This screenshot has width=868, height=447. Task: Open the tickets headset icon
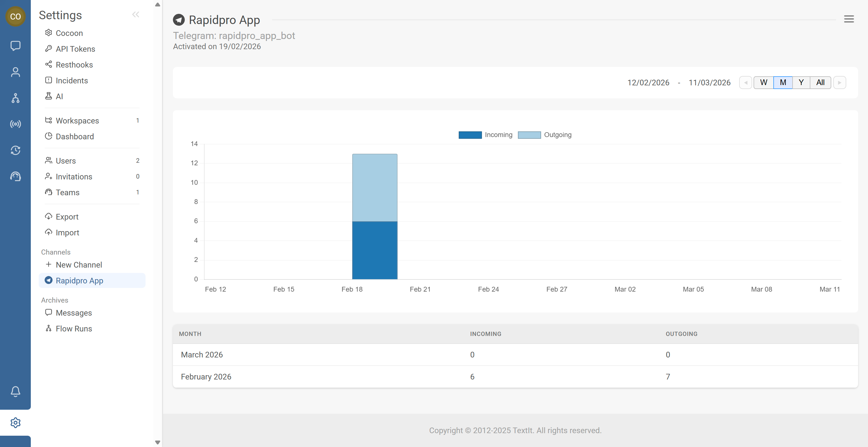click(x=15, y=176)
